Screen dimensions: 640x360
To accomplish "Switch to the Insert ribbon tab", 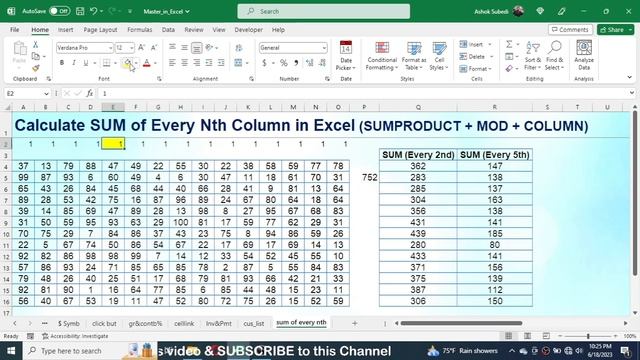I will coord(65,30).
